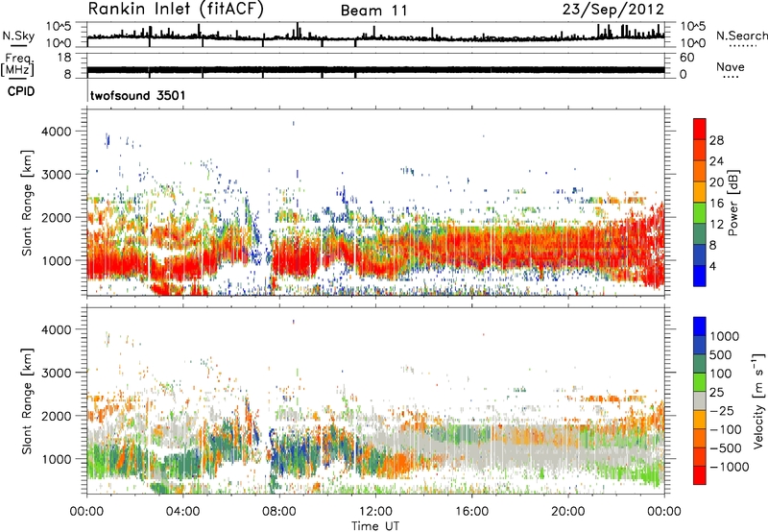Click the '12:00' time axis label

click(x=375, y=512)
